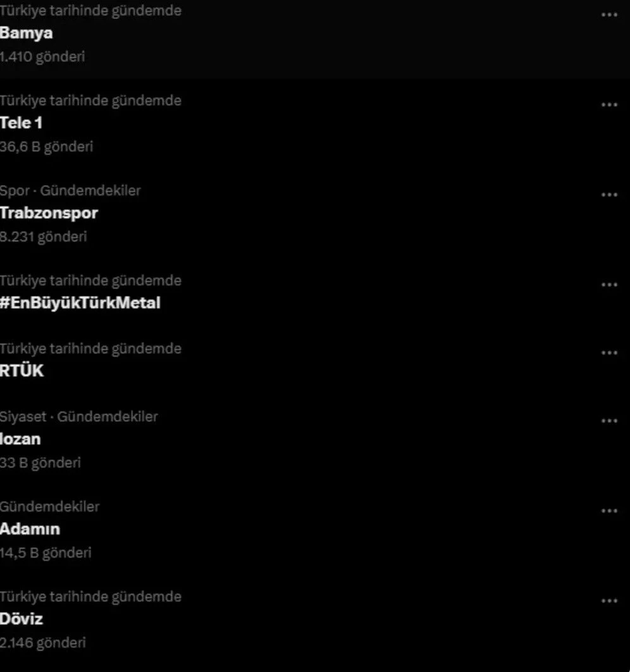This screenshot has height=672, width=630.
Task: Open the Adamın trending topic
Action: pyautogui.click(x=30, y=529)
